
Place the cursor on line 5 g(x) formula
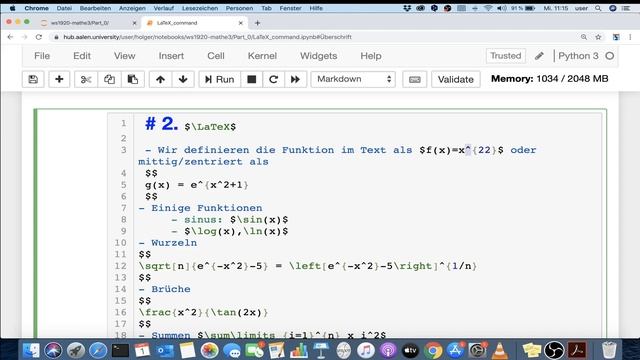click(196, 185)
